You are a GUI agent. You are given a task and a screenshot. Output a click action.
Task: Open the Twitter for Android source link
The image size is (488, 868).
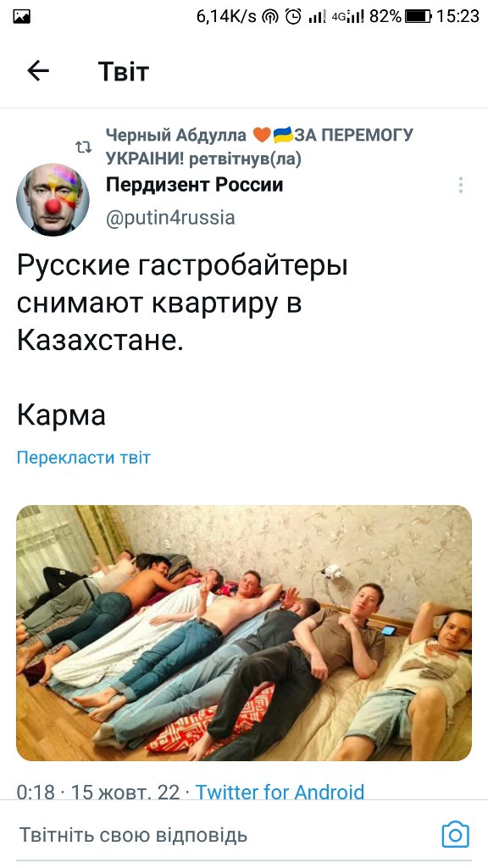[280, 792]
